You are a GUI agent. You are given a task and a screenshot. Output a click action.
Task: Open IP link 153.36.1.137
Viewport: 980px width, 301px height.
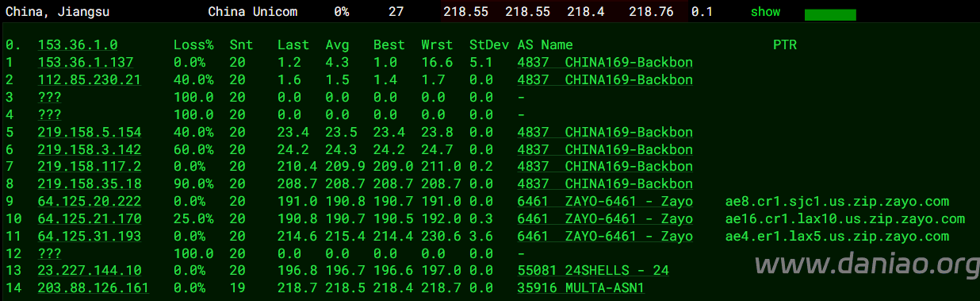[x=86, y=62]
